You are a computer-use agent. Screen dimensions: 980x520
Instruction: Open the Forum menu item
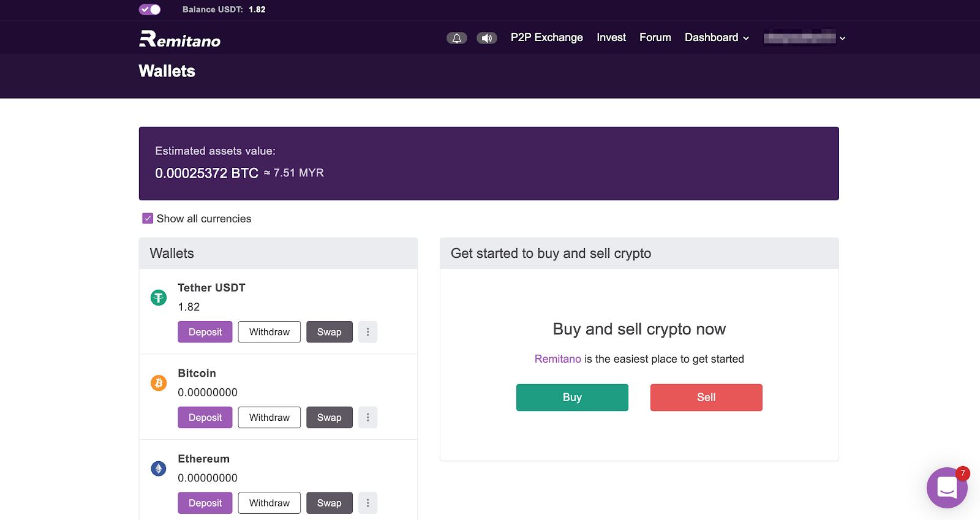point(655,37)
